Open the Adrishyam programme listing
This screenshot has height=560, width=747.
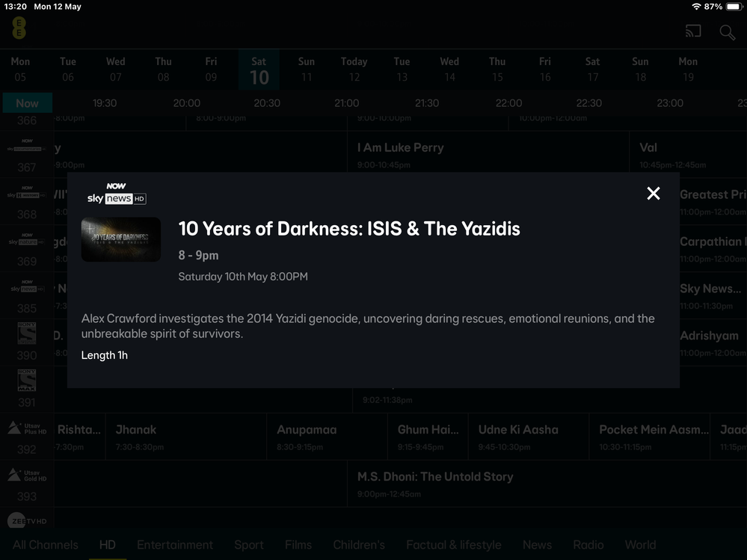pos(713,343)
